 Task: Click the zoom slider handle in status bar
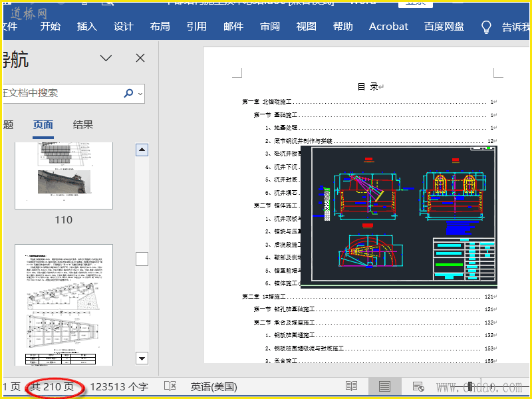(470, 386)
